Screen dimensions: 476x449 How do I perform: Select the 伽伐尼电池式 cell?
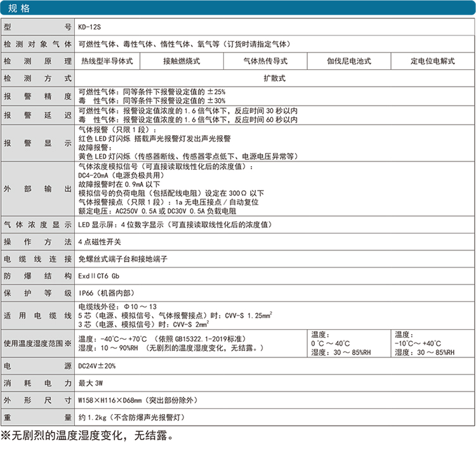click(348, 62)
